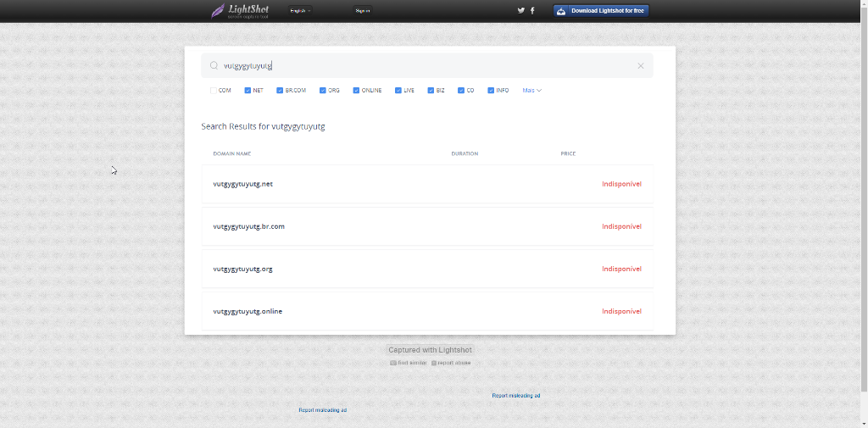Click Indisponível status for .org domain
This screenshot has width=868, height=428.
pos(621,270)
